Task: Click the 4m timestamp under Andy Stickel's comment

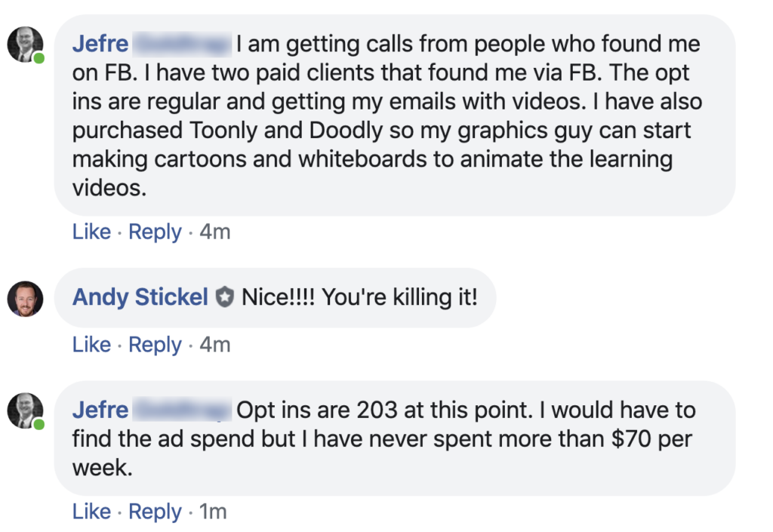Action: [214, 345]
